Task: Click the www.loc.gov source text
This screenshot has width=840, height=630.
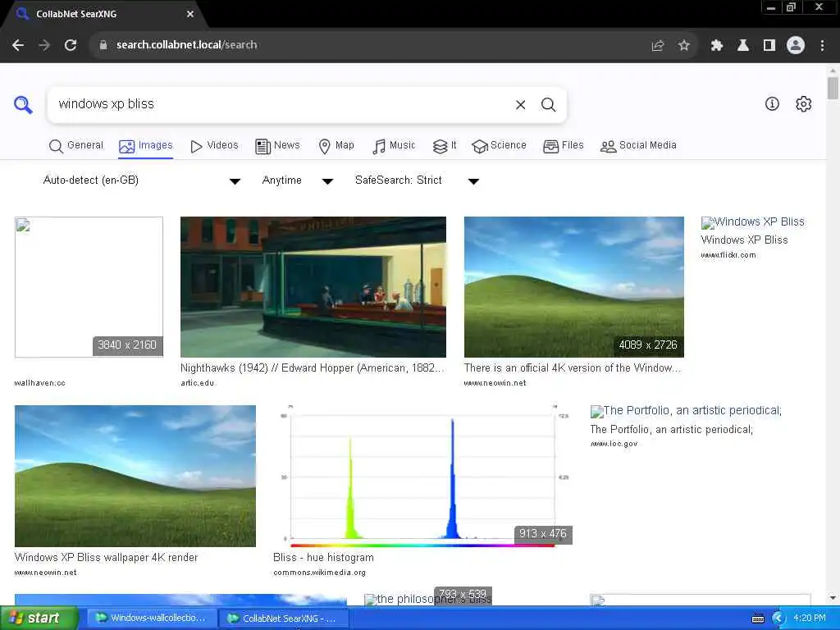Action: [614, 444]
